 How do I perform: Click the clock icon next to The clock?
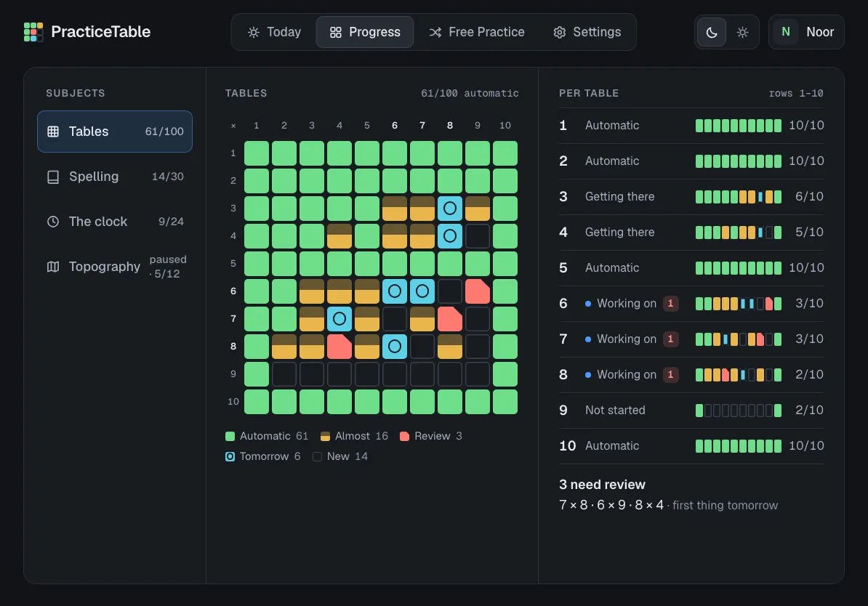[53, 222]
